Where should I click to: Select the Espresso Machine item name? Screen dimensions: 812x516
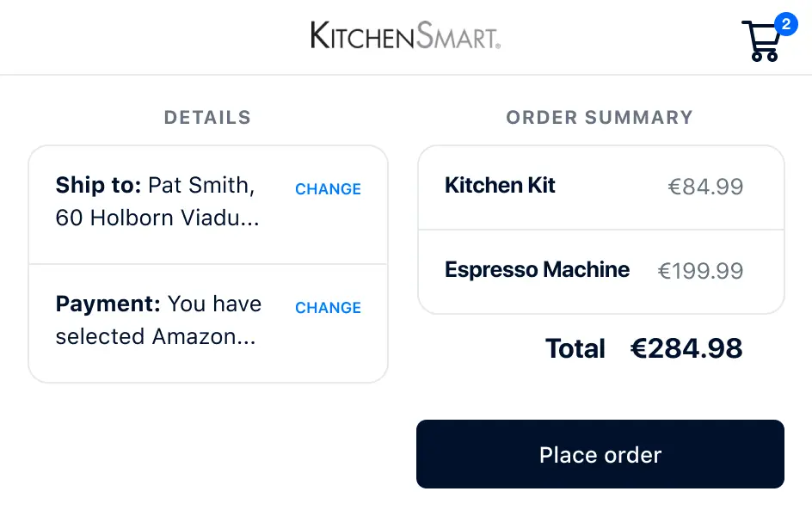tap(537, 270)
